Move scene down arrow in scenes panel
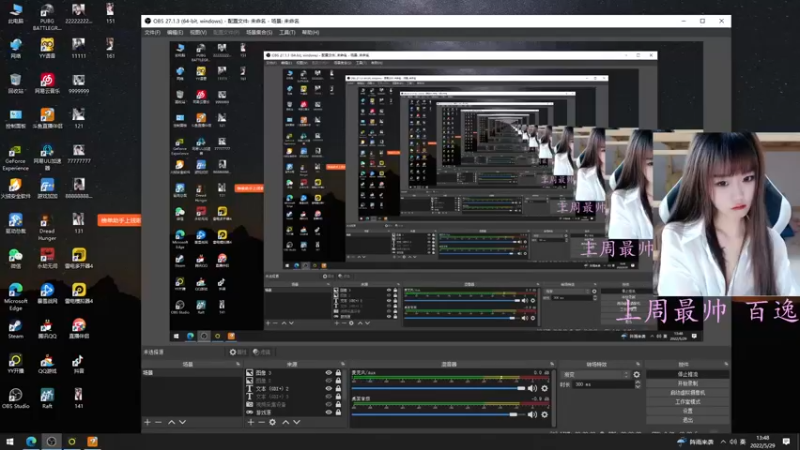 (182, 422)
